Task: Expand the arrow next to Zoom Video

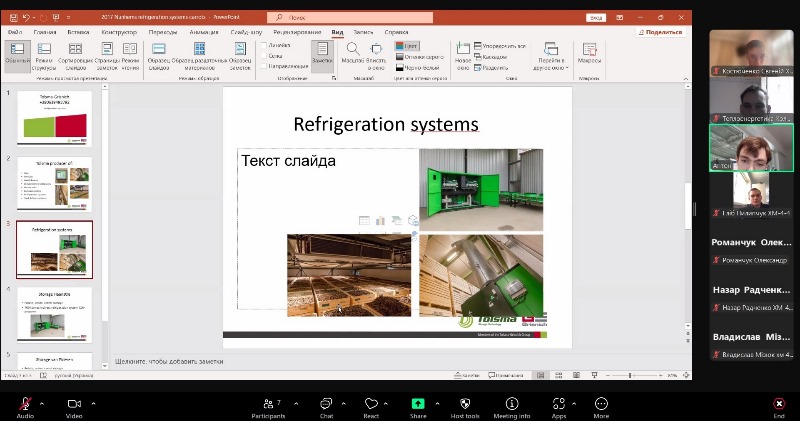Action: pyautogui.click(x=94, y=403)
